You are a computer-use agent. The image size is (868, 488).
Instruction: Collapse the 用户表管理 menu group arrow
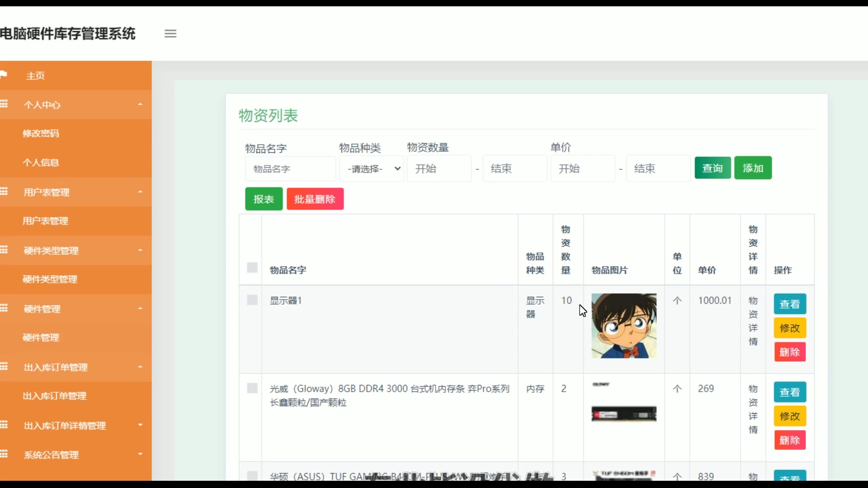[140, 192]
